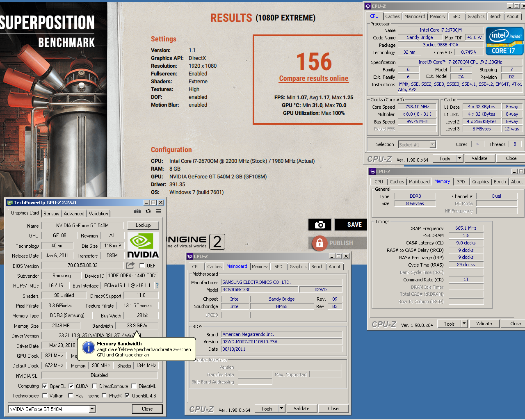Open GPU selection dropdown in GPU-Z
Screen dimensions: 525x420
pyautogui.click(x=92, y=409)
